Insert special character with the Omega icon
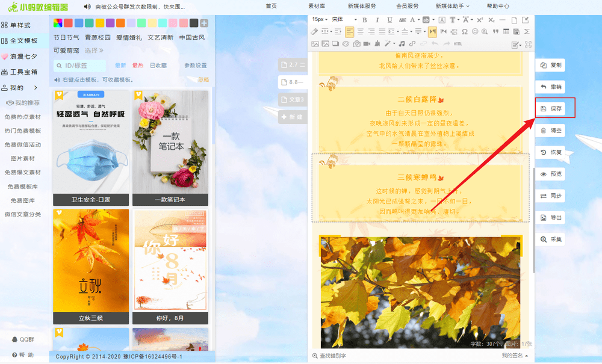 [x=465, y=32]
